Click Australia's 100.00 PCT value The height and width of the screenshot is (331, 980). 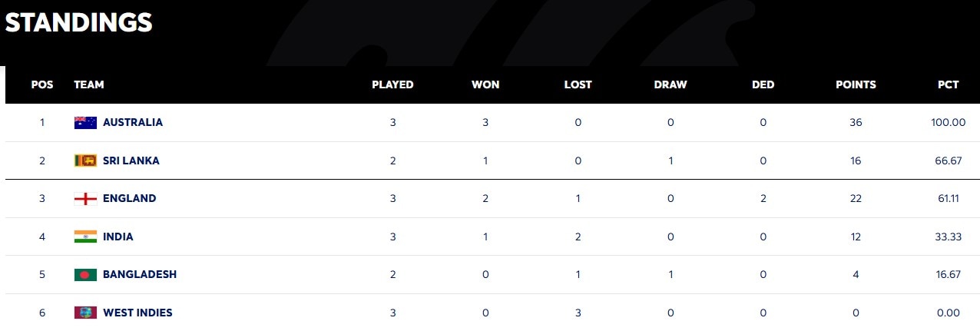pos(949,122)
